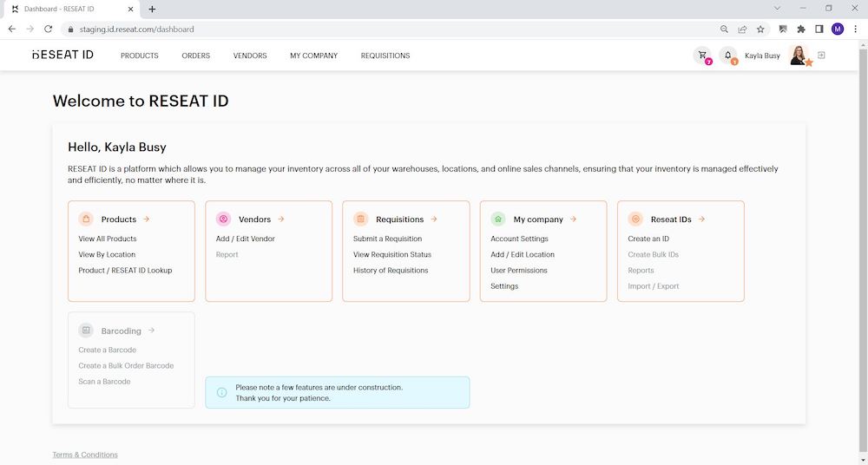Click Create an ID link
The width and height of the screenshot is (868, 465).
click(648, 239)
